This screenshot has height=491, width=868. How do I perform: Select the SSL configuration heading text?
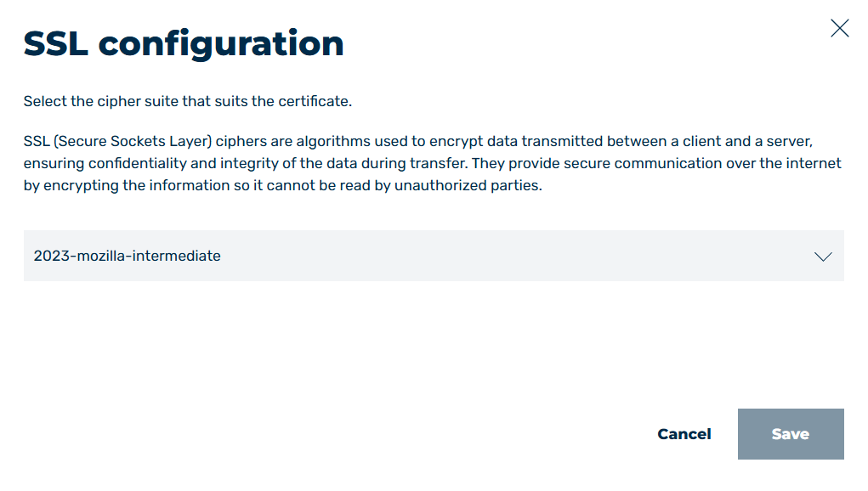(x=184, y=43)
